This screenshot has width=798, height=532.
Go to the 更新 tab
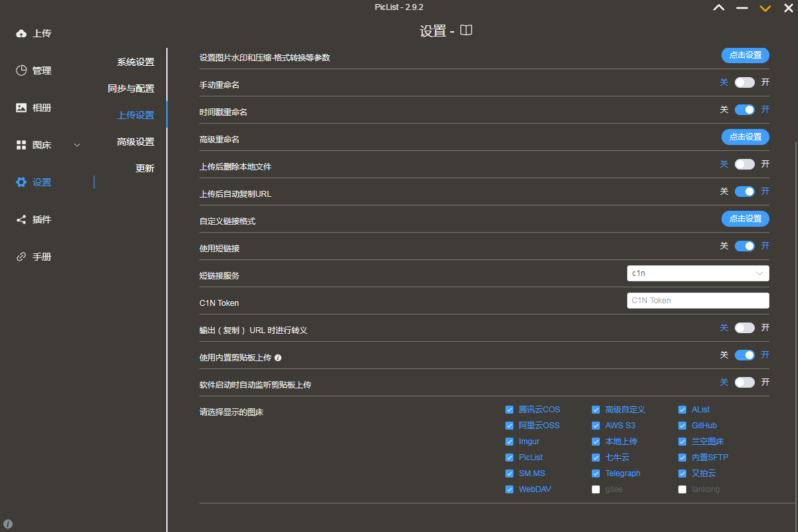pyautogui.click(x=145, y=168)
